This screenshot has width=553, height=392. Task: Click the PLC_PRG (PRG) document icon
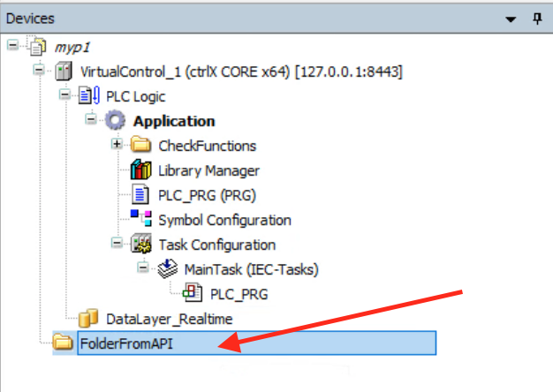tap(140, 194)
